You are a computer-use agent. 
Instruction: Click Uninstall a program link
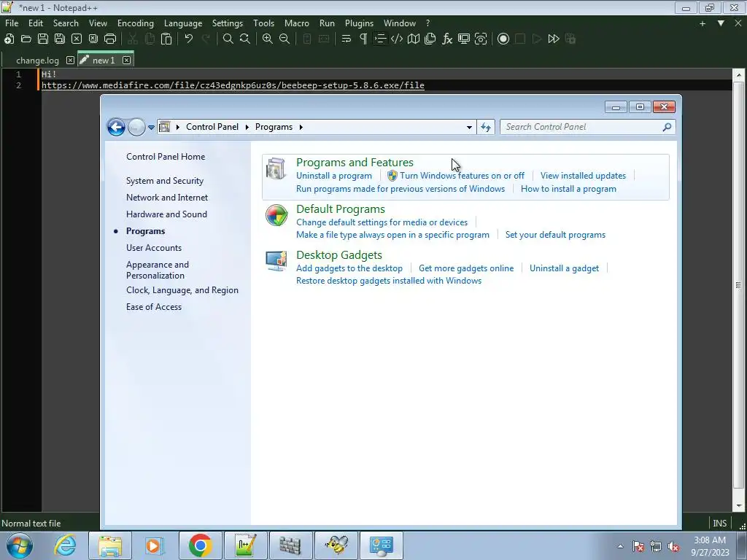(x=334, y=176)
